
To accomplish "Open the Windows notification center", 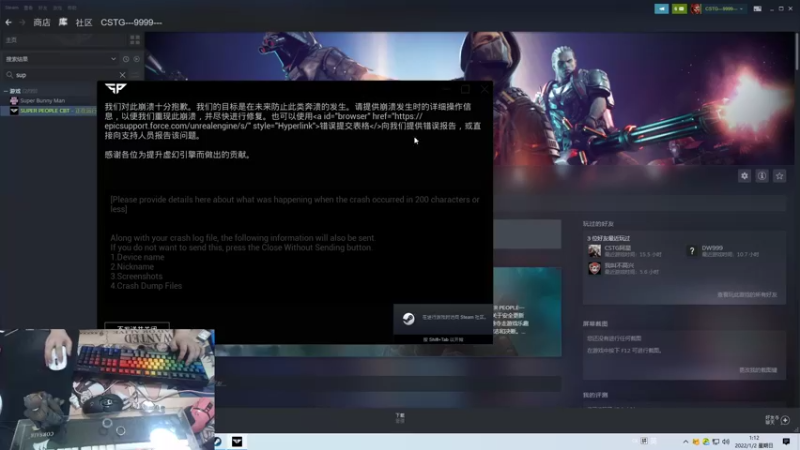I will coord(786,441).
